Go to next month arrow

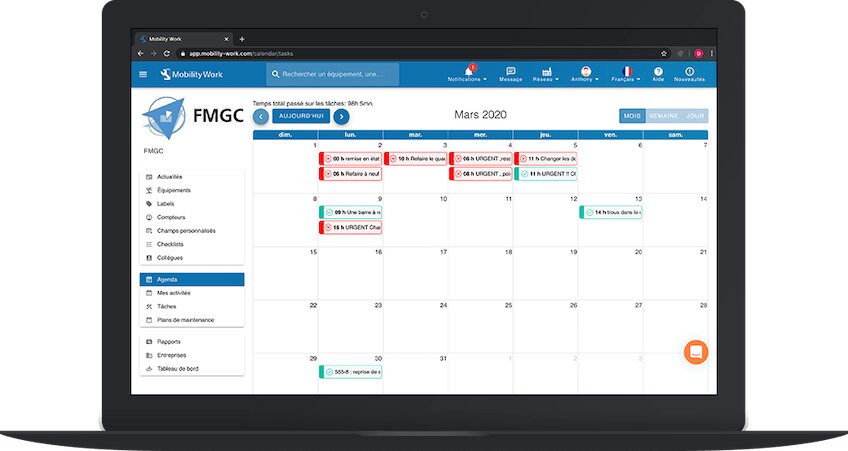pos(341,116)
